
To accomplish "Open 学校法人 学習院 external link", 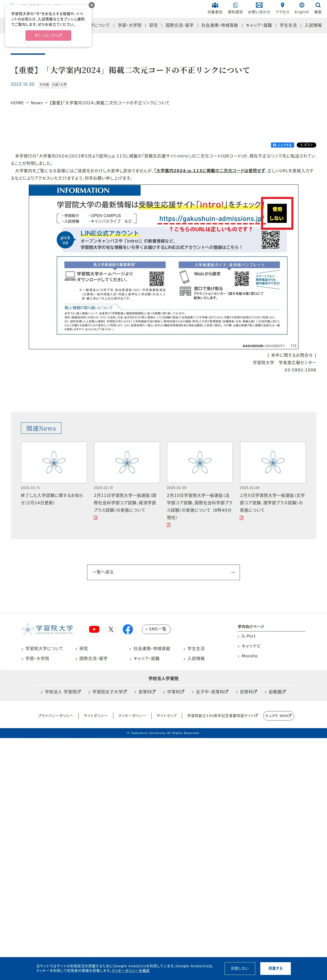I will click(x=63, y=692).
